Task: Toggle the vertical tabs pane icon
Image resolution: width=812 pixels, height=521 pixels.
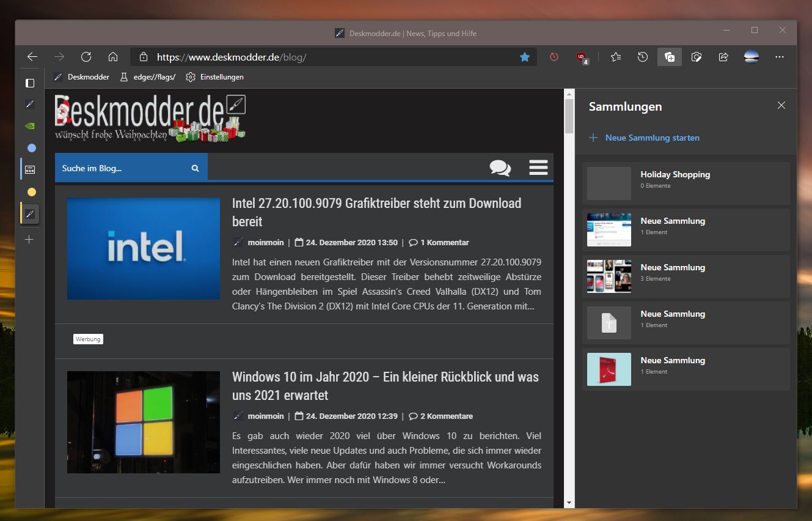Action: pos(30,82)
